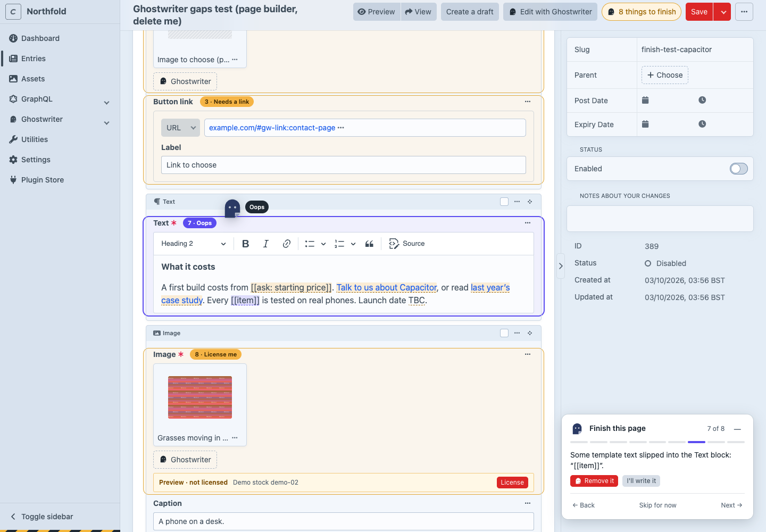The width and height of the screenshot is (766, 532).
Task: Open Image block header actions menu
Action: coord(517,333)
